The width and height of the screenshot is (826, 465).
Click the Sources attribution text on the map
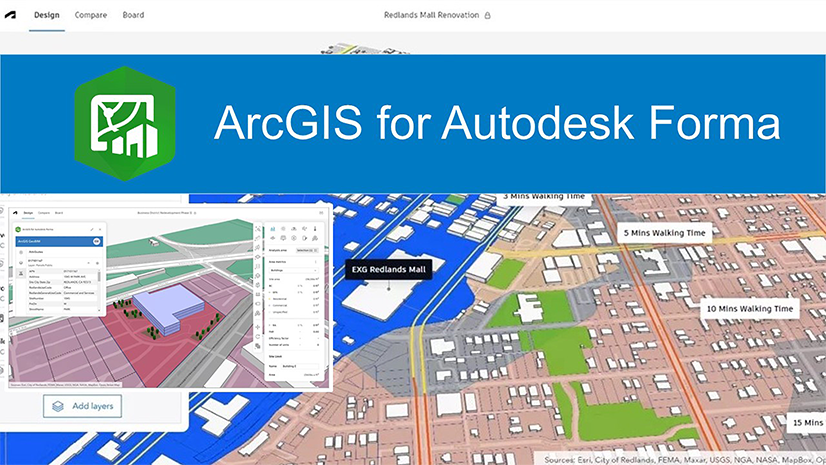685,460
